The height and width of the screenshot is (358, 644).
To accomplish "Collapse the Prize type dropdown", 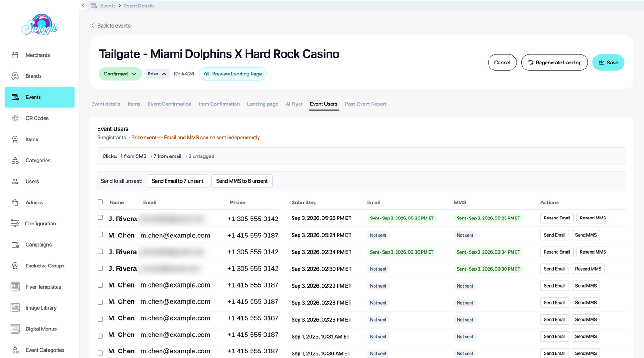I will coord(158,74).
